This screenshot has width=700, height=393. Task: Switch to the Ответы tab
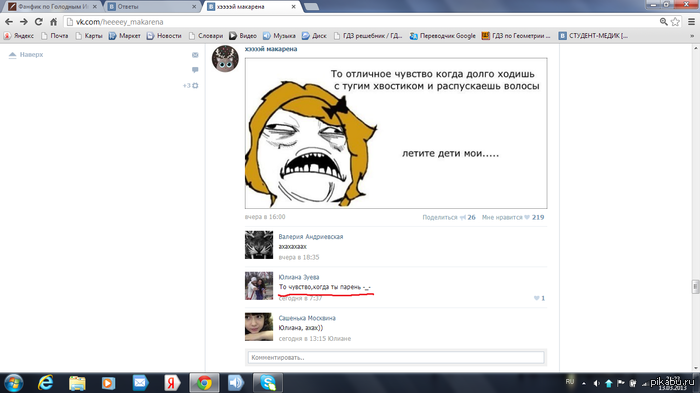(x=152, y=7)
